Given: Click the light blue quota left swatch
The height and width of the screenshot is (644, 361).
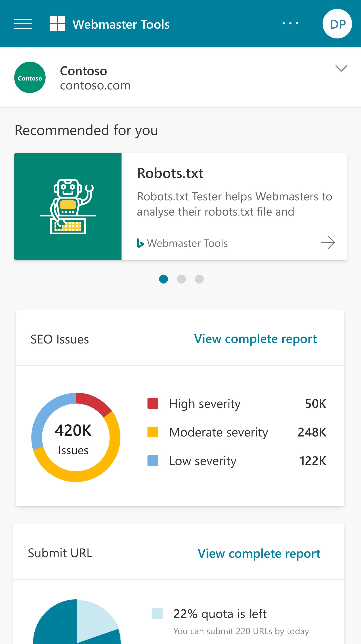Looking at the screenshot, I should pyautogui.click(x=157, y=614).
